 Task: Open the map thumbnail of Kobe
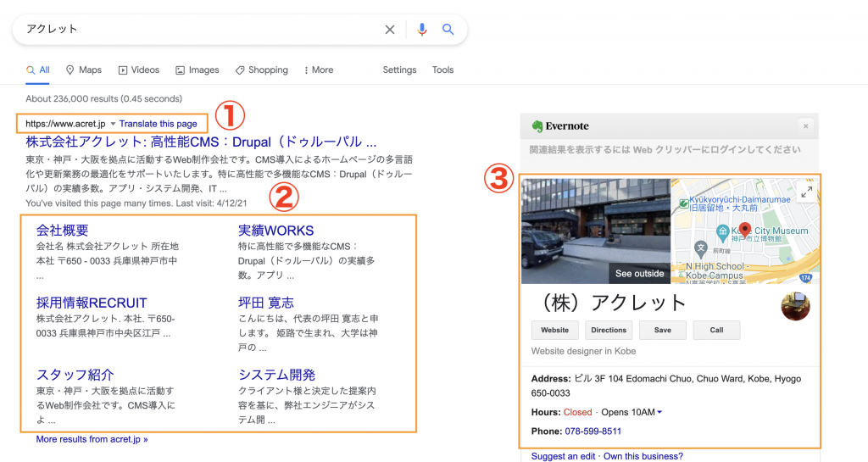click(x=745, y=231)
